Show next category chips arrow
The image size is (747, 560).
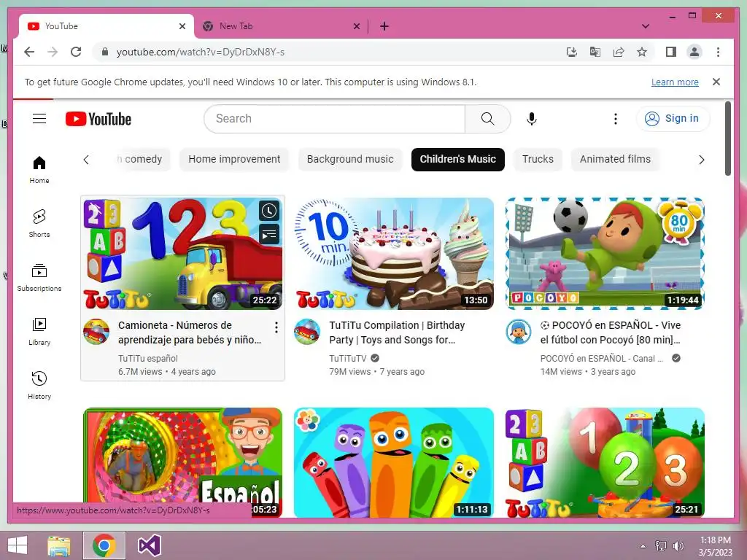pyautogui.click(x=701, y=160)
